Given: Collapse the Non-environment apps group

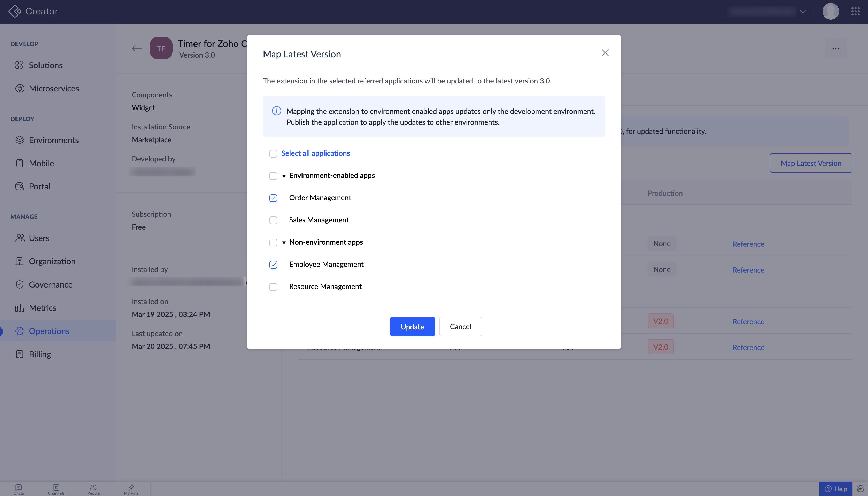Looking at the screenshot, I should [x=284, y=243].
